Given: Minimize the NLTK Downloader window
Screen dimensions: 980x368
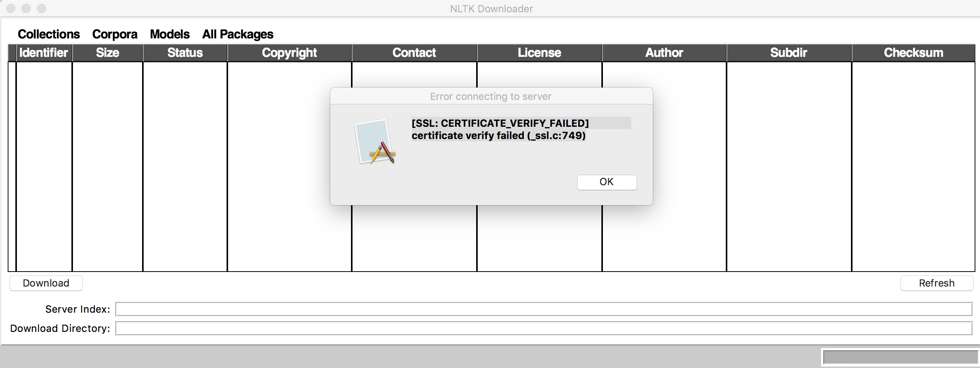Looking at the screenshot, I should [26, 8].
